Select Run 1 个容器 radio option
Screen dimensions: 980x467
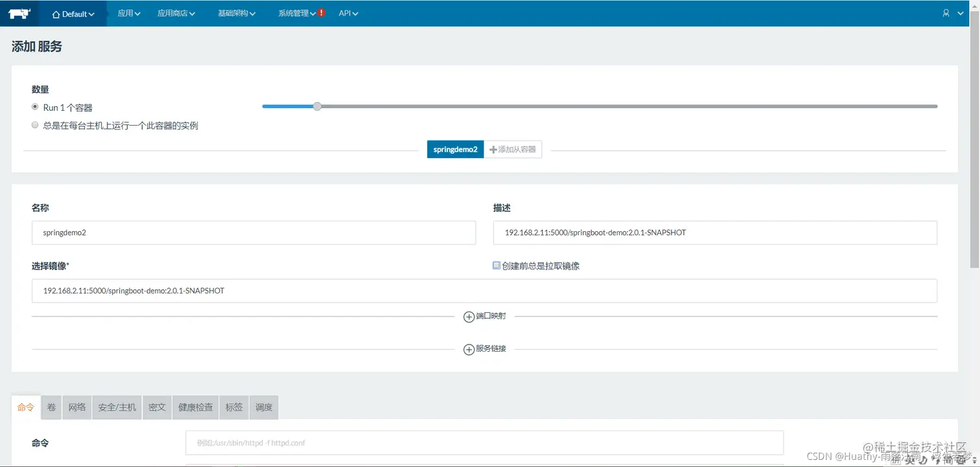pyautogui.click(x=35, y=107)
